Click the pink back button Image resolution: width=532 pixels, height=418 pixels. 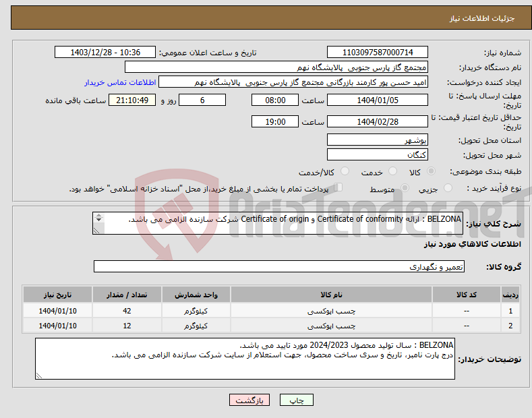click(x=249, y=400)
